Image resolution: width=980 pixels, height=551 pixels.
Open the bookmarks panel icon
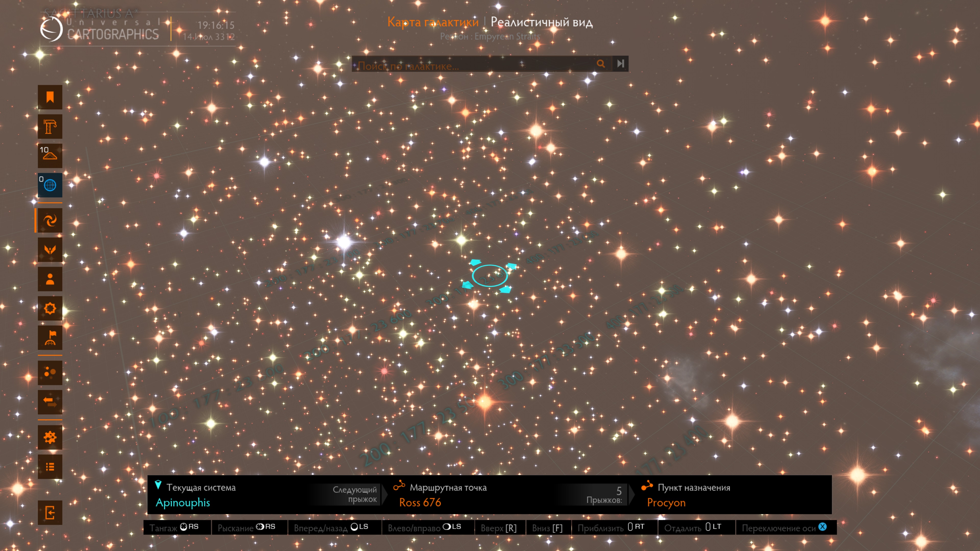50,97
